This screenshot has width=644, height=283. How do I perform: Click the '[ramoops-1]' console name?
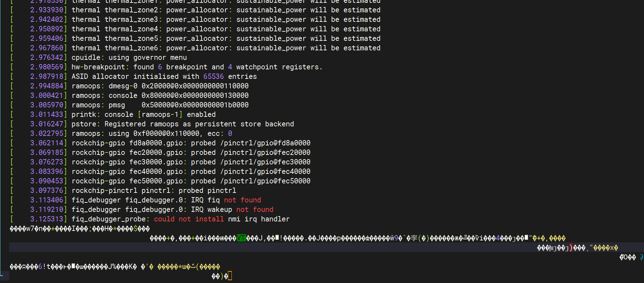160,114
